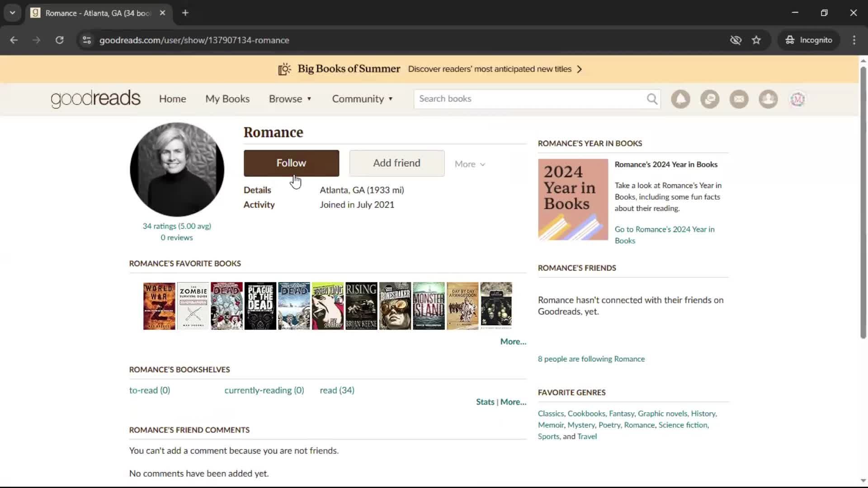
Task: Open the tab search dropdown arrow
Action: 13,13
